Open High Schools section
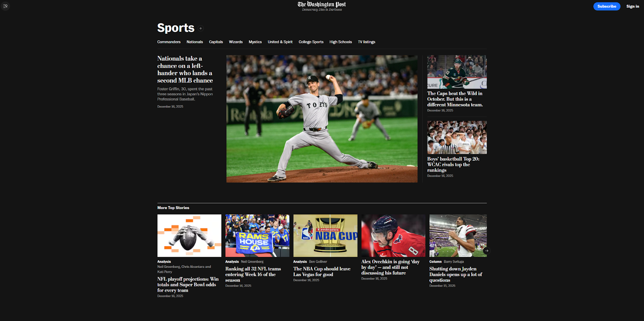The image size is (644, 321). click(x=341, y=42)
